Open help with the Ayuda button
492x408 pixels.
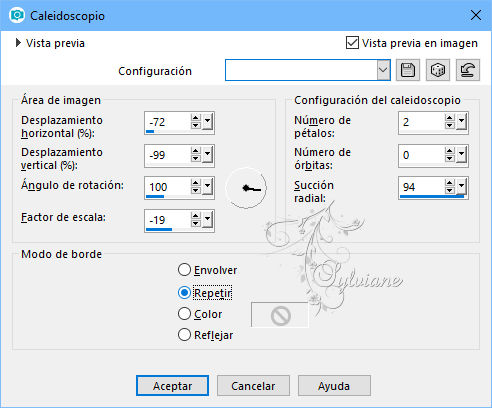334,386
